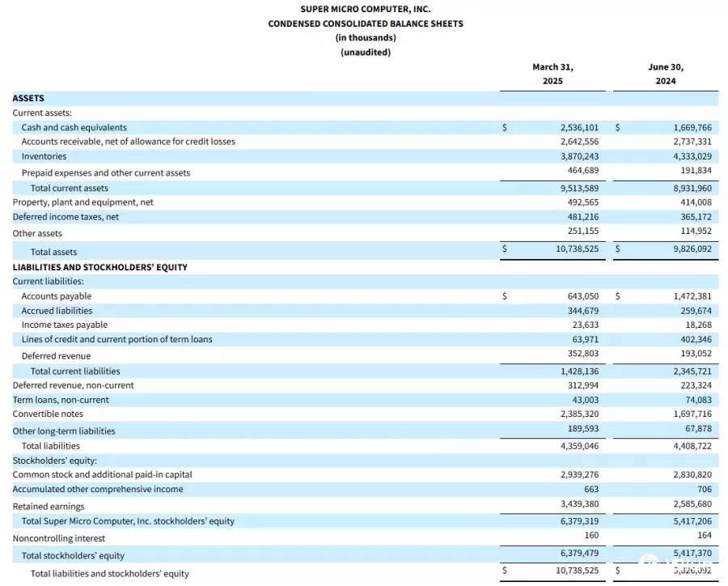Click the "(in thousands)" subtitle
728x586 pixels.
click(x=366, y=38)
